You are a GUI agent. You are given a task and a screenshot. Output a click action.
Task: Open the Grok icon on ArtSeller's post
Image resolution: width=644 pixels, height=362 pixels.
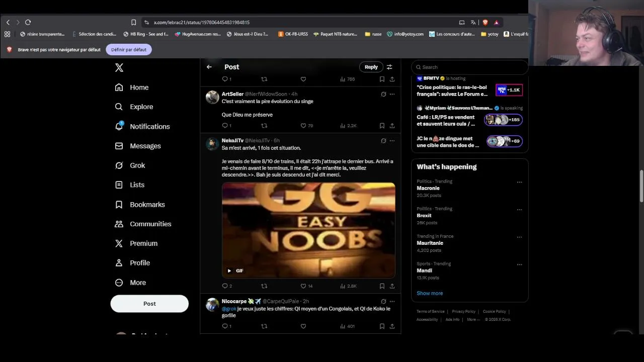[383, 94]
